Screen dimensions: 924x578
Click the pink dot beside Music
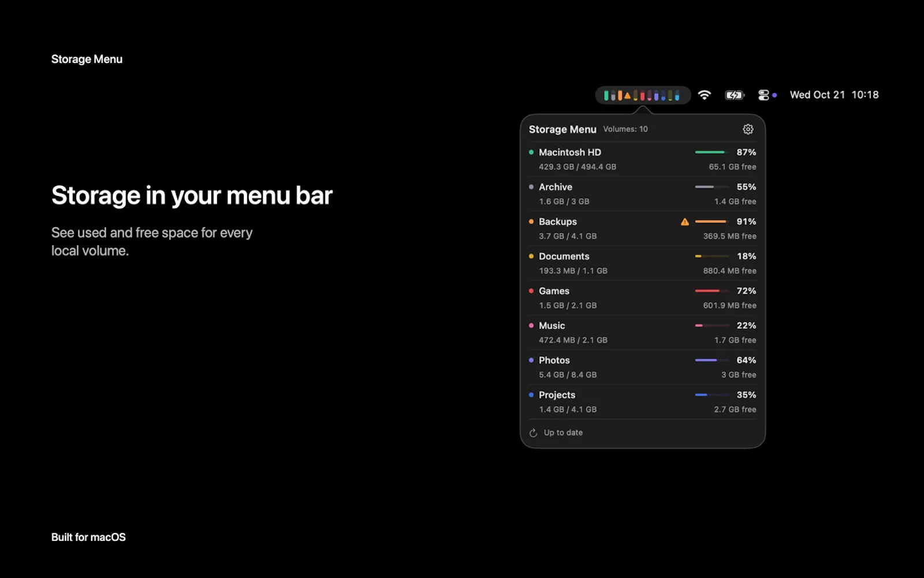[531, 325]
